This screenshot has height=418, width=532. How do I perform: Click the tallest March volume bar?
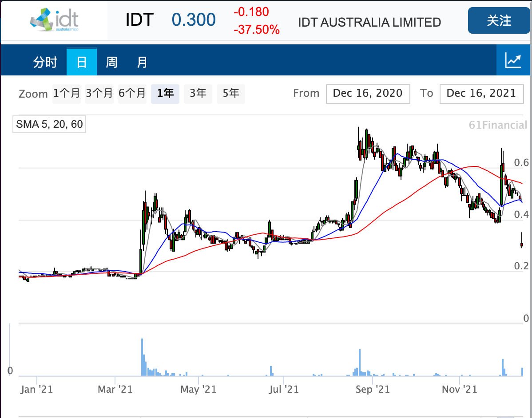142,357
